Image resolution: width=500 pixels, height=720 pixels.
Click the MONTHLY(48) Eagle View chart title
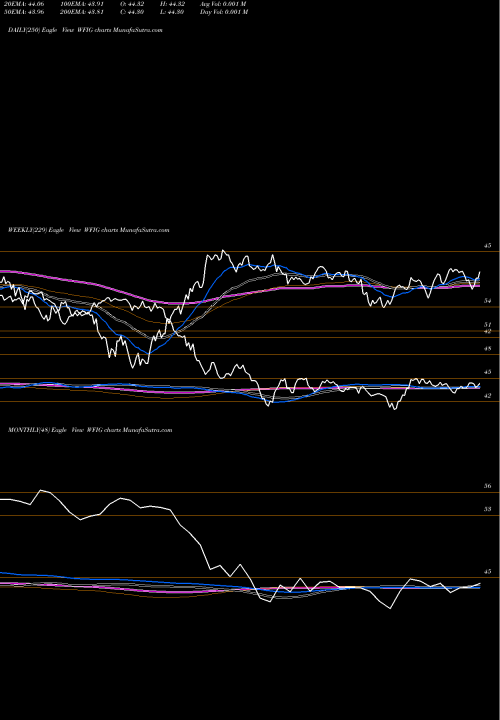tap(90, 430)
